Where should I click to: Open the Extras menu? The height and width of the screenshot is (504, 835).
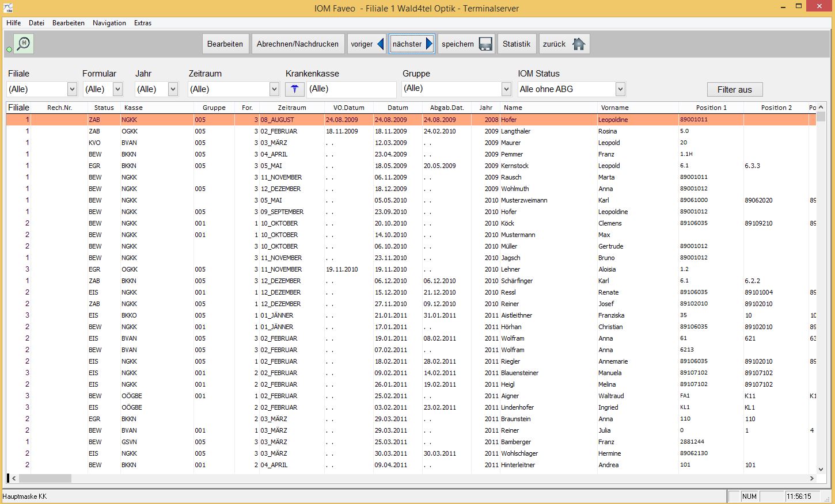point(143,23)
